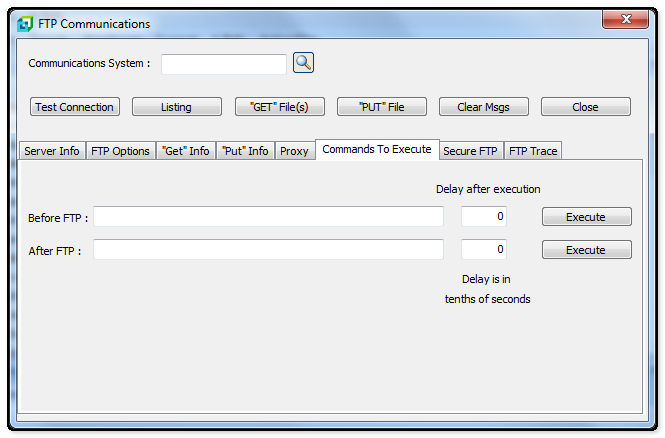Click the magnifier lookup icon beside Communications System
The image size is (665, 438).
pos(303,63)
